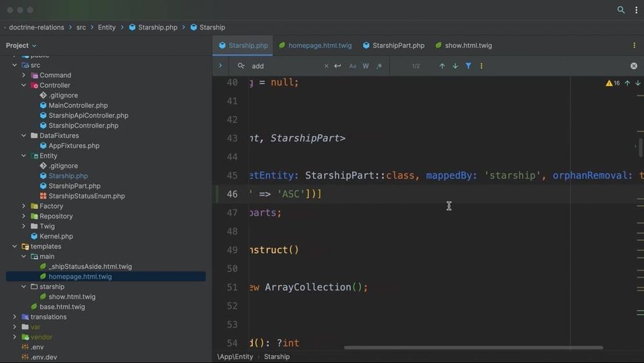Screen dimensions: 644x363
Task: Switch to homepage.html.twig editor tab
Action: tap(316, 45)
